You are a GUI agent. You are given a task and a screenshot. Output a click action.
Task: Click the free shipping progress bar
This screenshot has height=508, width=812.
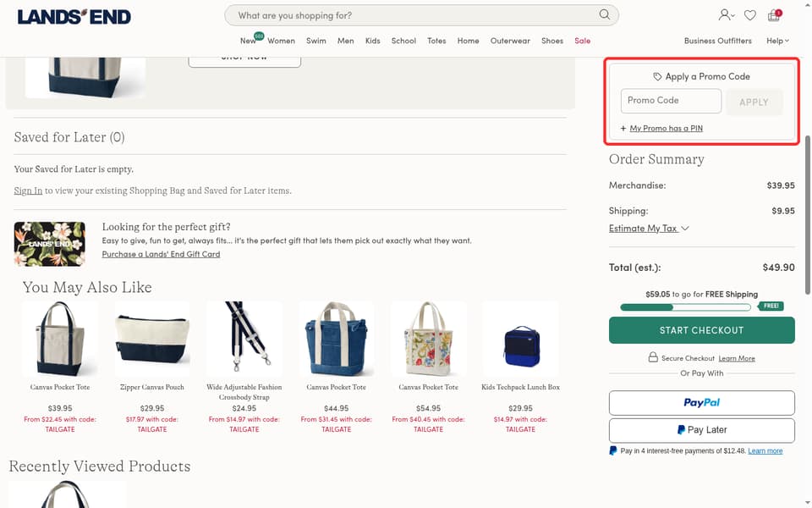(686, 307)
